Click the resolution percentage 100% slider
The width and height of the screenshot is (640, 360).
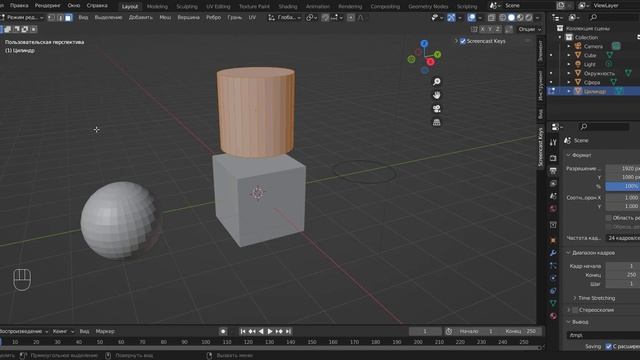(x=623, y=187)
